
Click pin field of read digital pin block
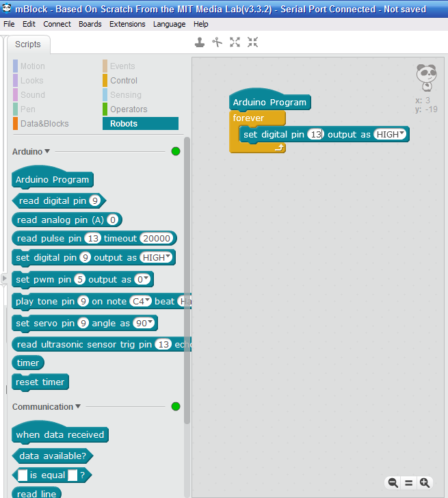[x=94, y=200]
